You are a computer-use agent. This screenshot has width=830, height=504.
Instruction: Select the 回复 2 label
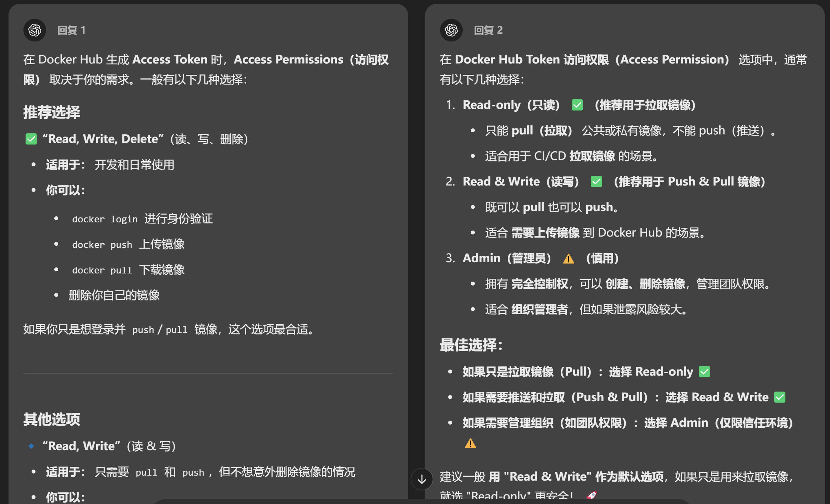[x=488, y=30]
